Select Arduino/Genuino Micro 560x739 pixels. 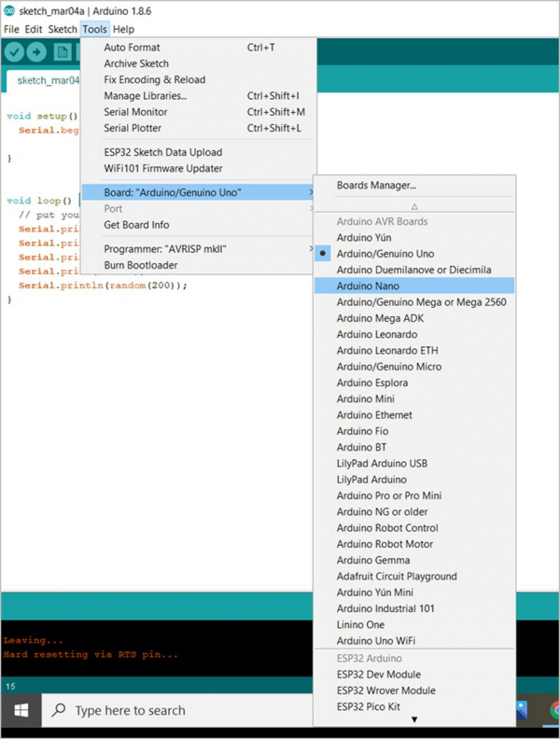pyautogui.click(x=414, y=366)
